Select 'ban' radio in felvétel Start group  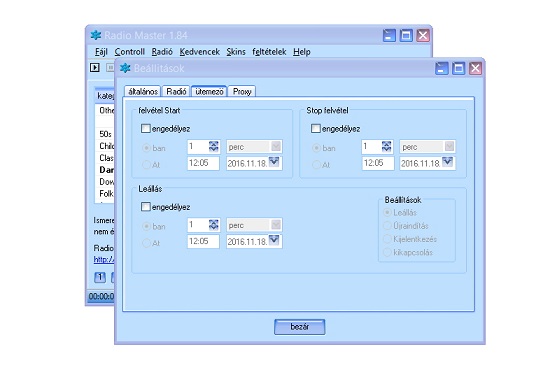click(x=146, y=148)
